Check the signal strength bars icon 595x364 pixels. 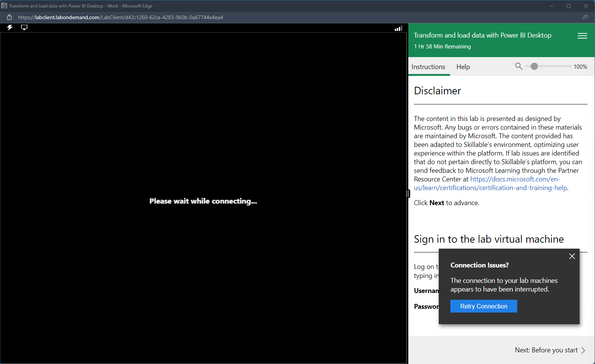tap(399, 28)
